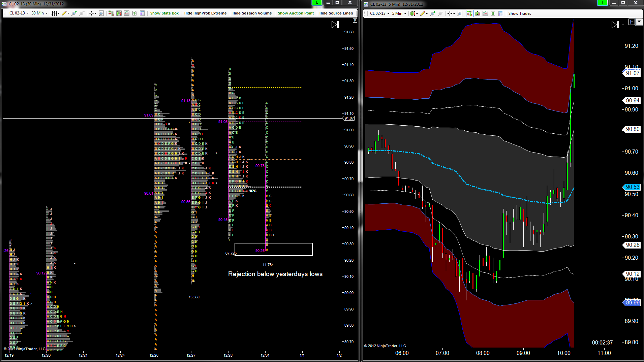Click green L link indicator on 30 Min window
The height and width of the screenshot is (362, 644).
pyautogui.click(x=317, y=3)
